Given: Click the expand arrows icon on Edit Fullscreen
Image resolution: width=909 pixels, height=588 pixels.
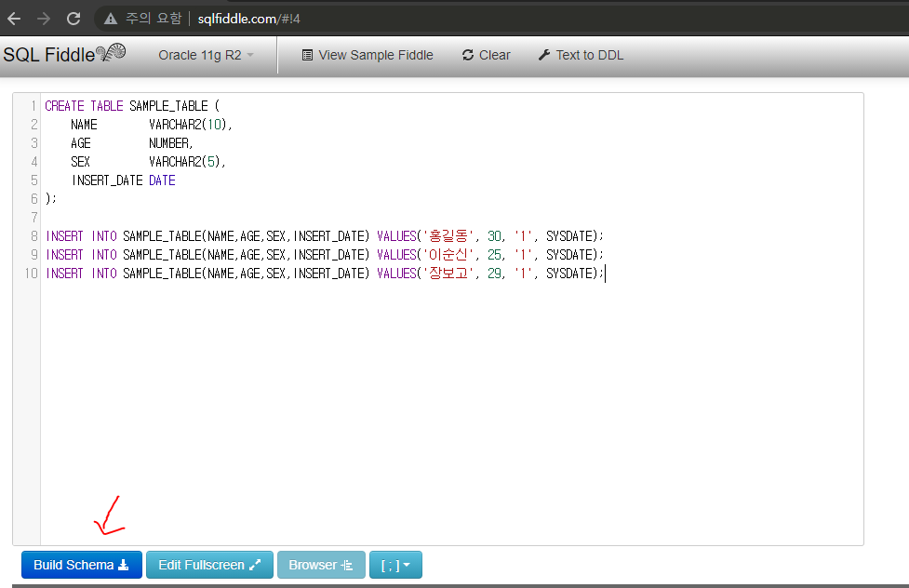Looking at the screenshot, I should click(256, 564).
